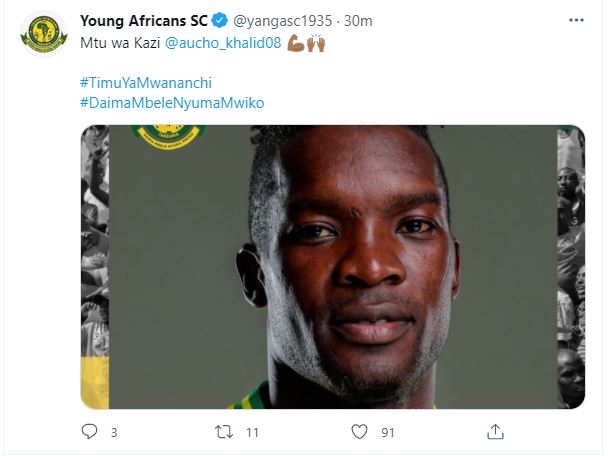
Task: Open the @aucho_khalid08 mention link
Action: (x=223, y=43)
